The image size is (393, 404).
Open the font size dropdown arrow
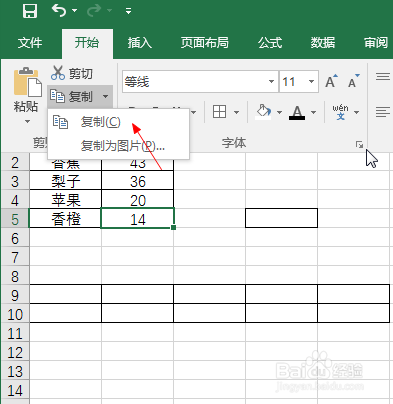[311, 81]
